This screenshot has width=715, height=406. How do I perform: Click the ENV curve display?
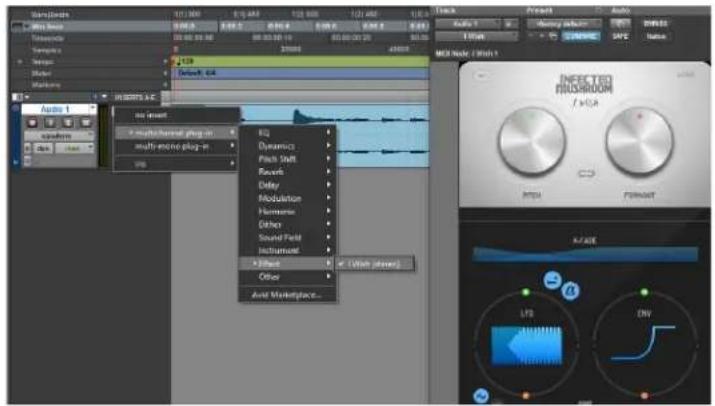(x=643, y=343)
